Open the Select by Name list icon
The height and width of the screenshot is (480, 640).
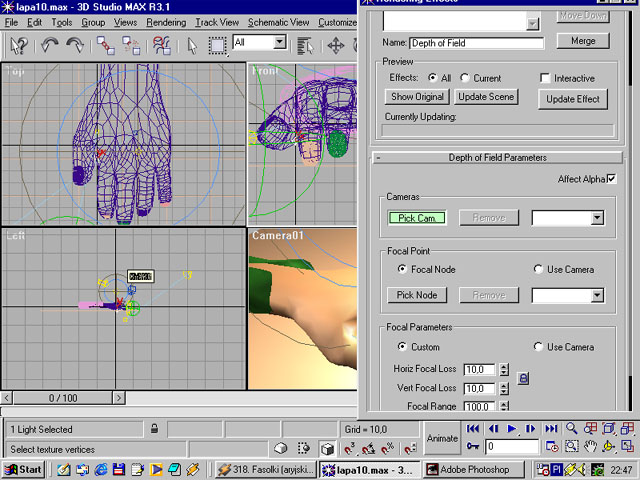click(x=305, y=45)
